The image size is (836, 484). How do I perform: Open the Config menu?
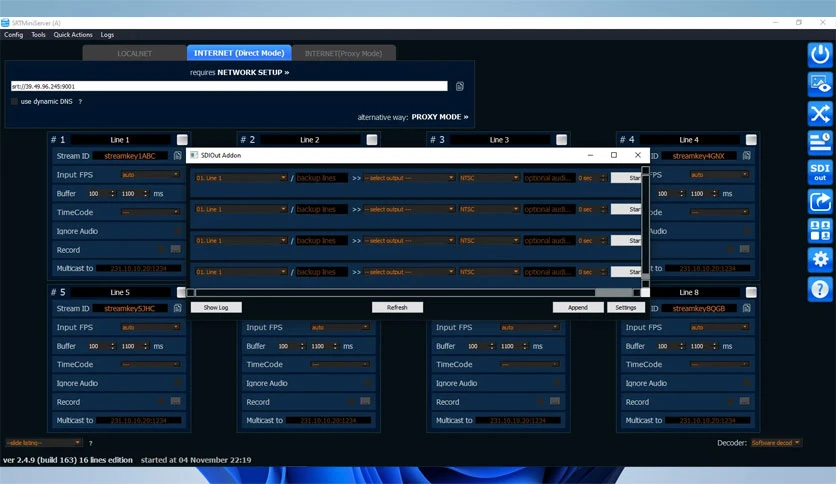(13, 35)
